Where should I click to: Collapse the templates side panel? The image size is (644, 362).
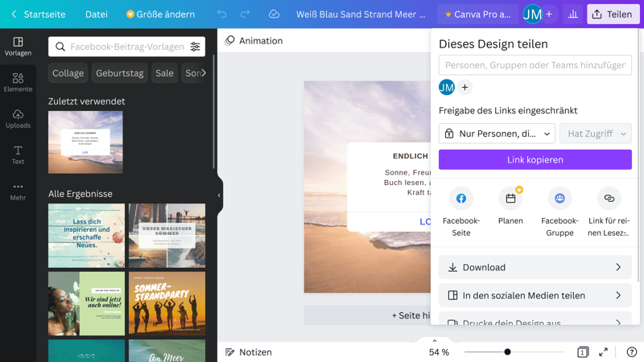[x=218, y=195]
